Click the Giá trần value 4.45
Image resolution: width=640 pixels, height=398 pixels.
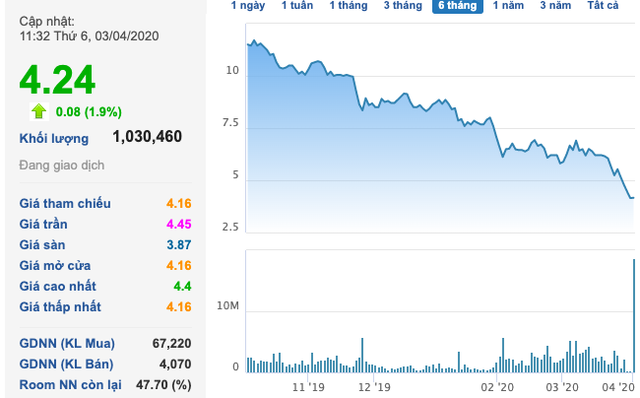point(179,224)
